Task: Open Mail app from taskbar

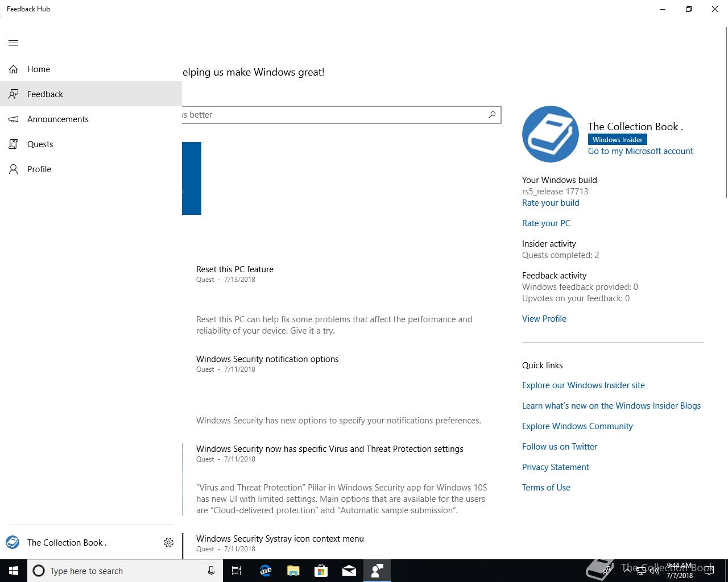Action: [x=349, y=571]
